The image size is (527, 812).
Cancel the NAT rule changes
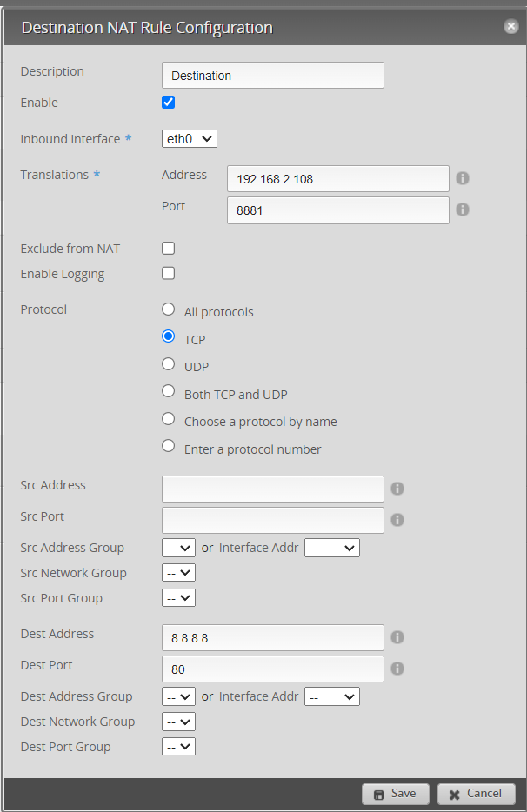(x=476, y=793)
